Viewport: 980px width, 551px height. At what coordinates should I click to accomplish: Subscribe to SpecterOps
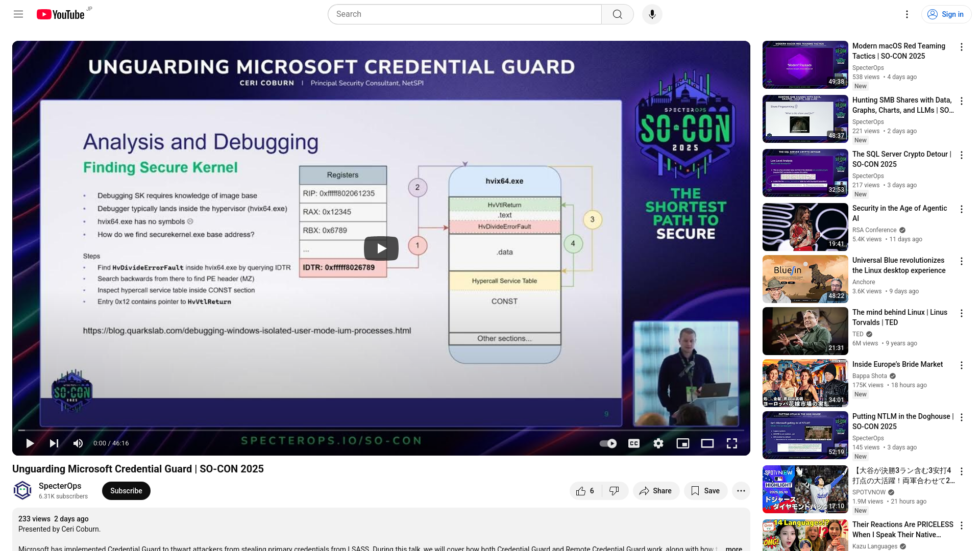(126, 491)
